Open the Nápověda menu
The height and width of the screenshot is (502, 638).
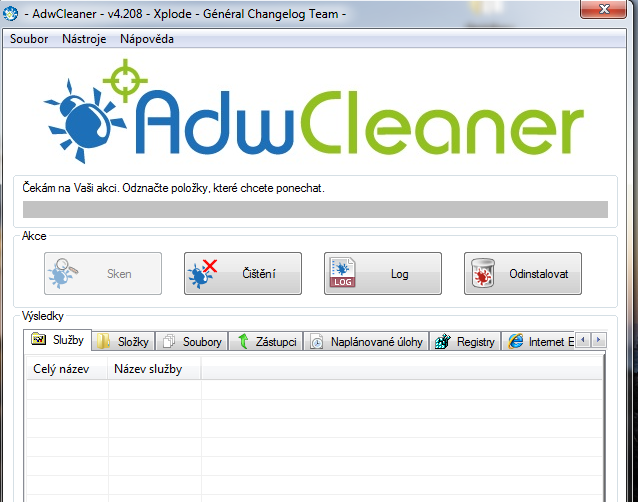(x=147, y=39)
